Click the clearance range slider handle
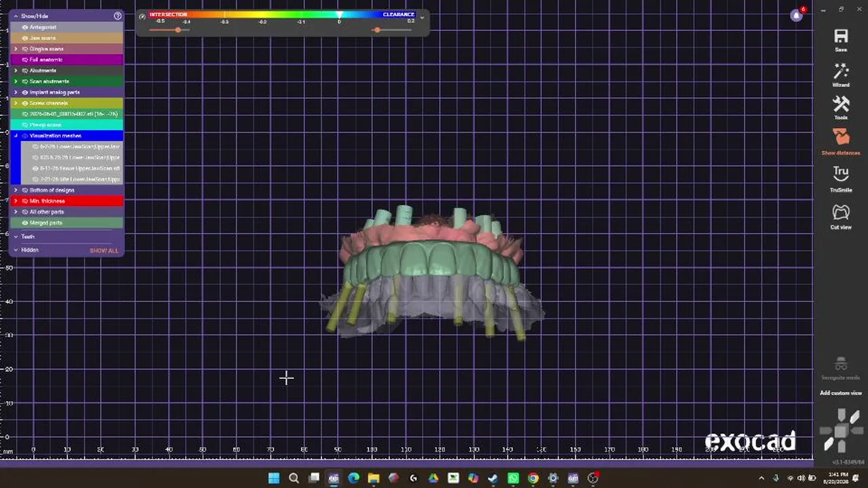 377,30
